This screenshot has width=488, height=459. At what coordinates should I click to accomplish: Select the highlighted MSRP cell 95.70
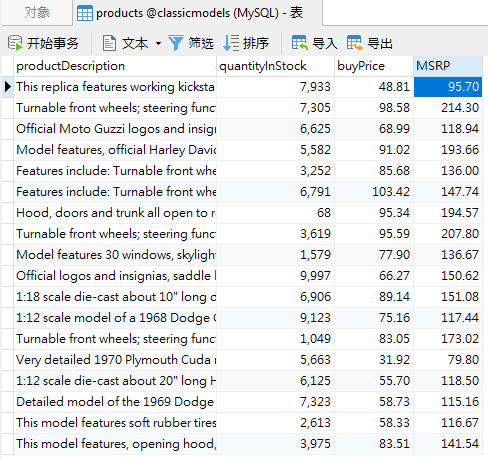click(x=448, y=87)
